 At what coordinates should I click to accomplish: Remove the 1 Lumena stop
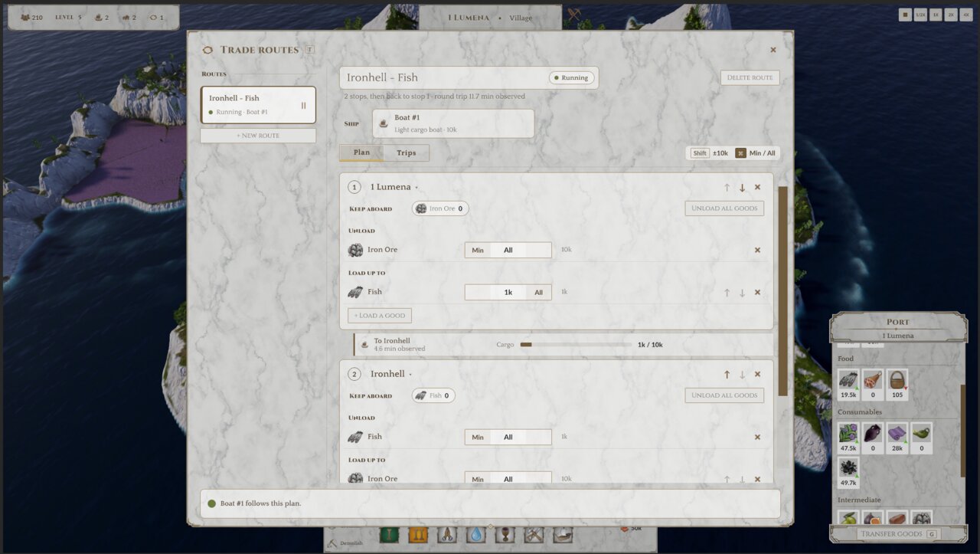(757, 188)
